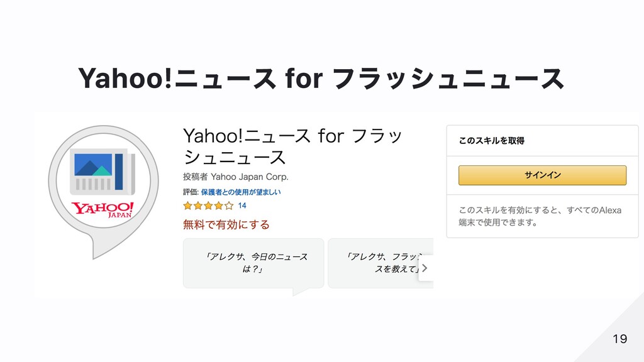644x362 pixels.
Task: Open the 14 reviews count link
Action: point(242,206)
